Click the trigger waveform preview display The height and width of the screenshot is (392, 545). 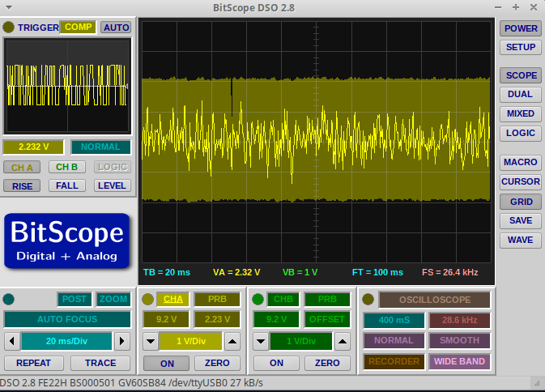(67, 86)
